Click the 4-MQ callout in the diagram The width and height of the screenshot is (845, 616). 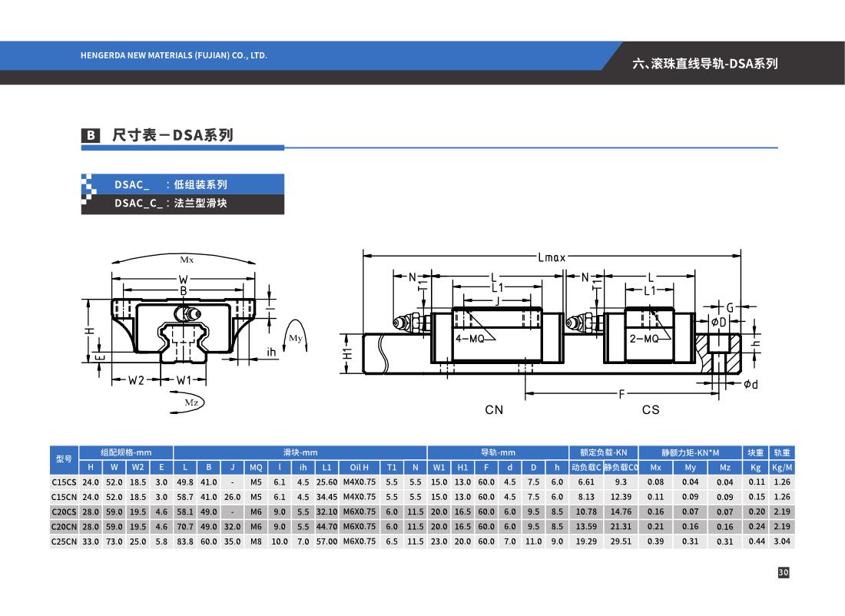470,338
